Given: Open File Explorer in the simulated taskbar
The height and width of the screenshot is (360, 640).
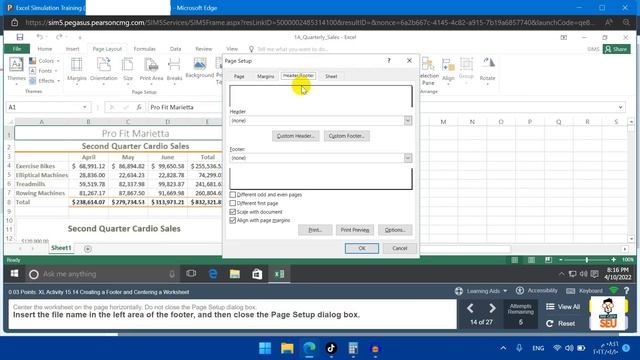Looking at the screenshot, I should click(235, 274).
